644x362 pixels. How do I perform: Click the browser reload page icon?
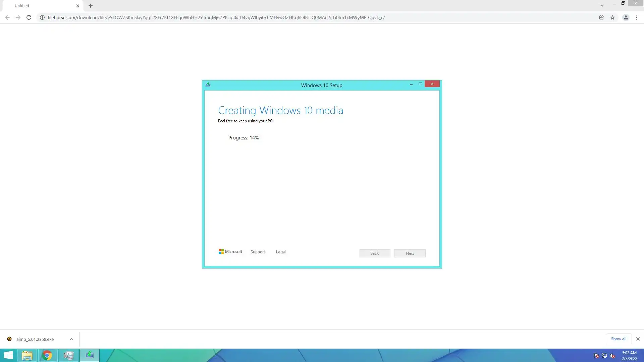29,17
